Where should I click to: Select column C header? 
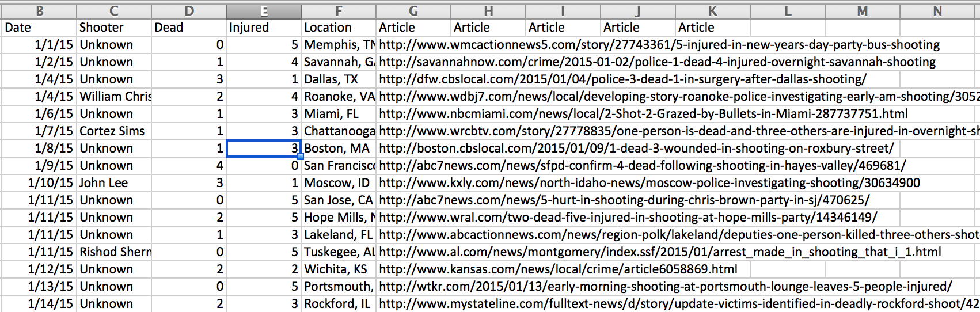coord(114,11)
